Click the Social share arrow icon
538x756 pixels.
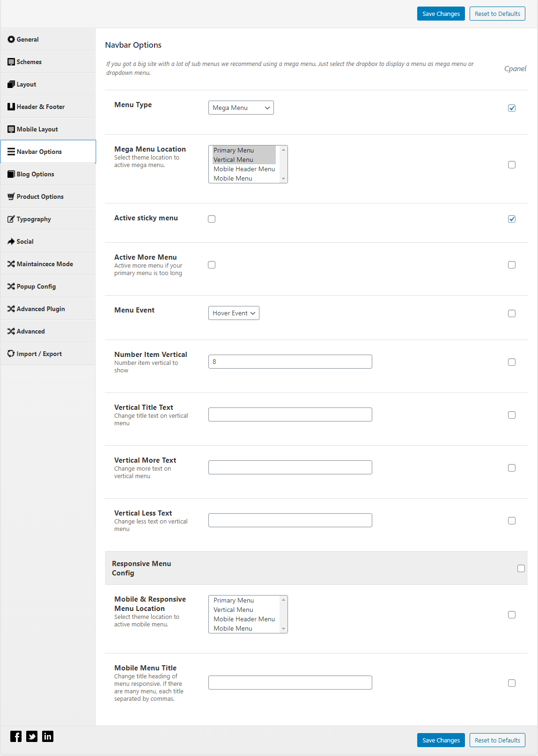(x=11, y=241)
